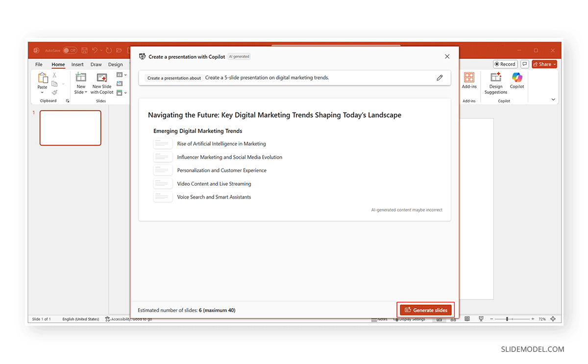Toggle the AutoSave switch
Viewport: 588px width, 364px height.
[x=70, y=50]
